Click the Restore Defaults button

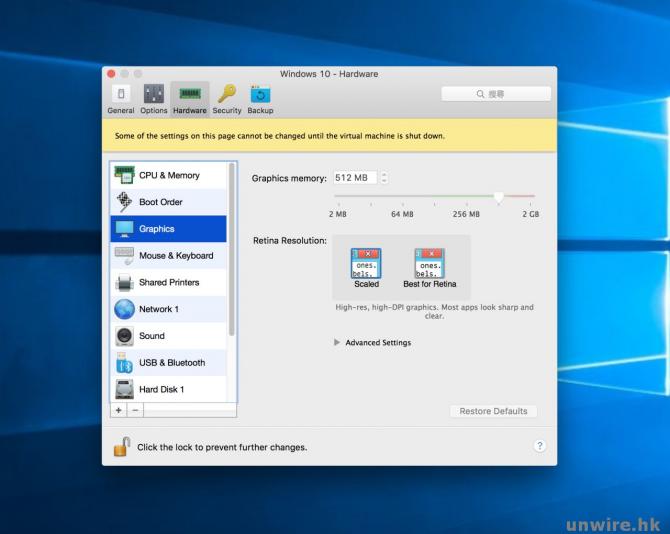(x=493, y=411)
